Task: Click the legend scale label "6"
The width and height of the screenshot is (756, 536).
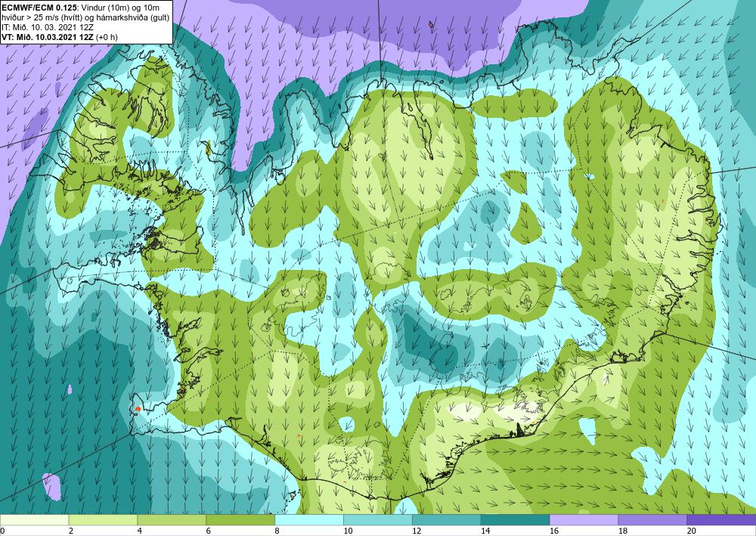Action: 209,531
